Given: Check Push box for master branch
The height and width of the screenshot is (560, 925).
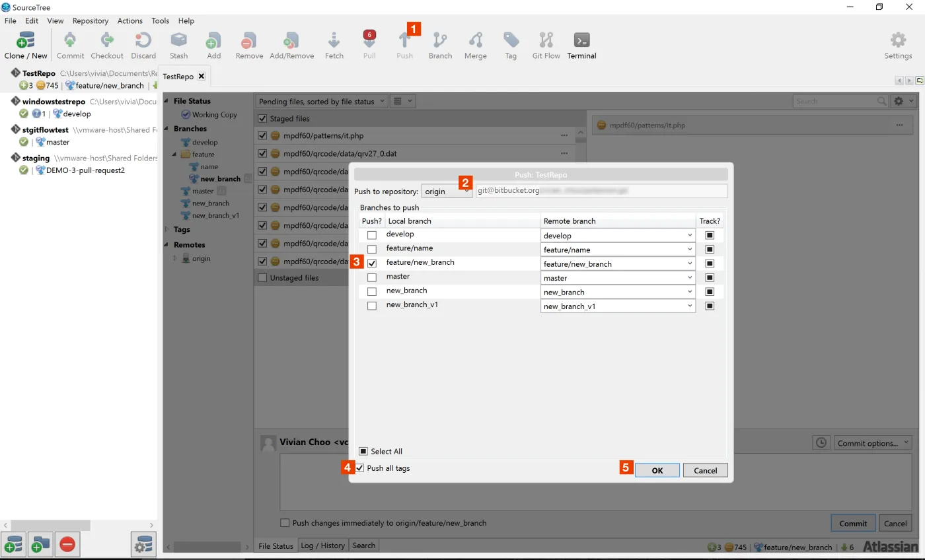Looking at the screenshot, I should coord(372,277).
